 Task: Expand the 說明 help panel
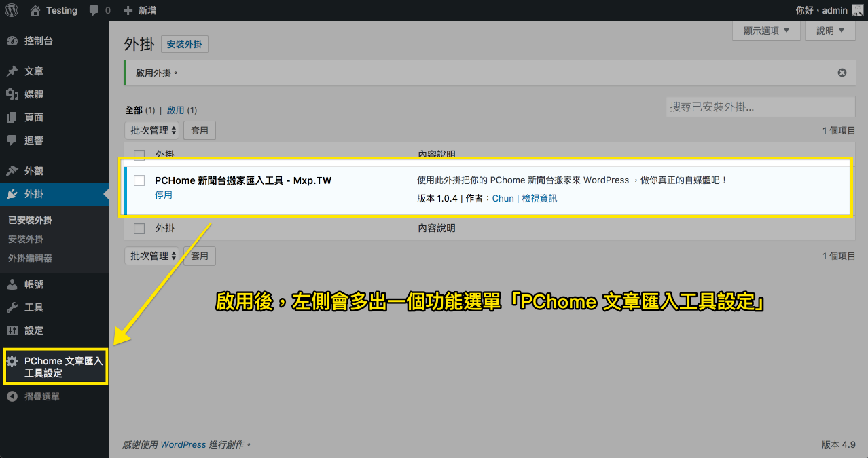830,31
